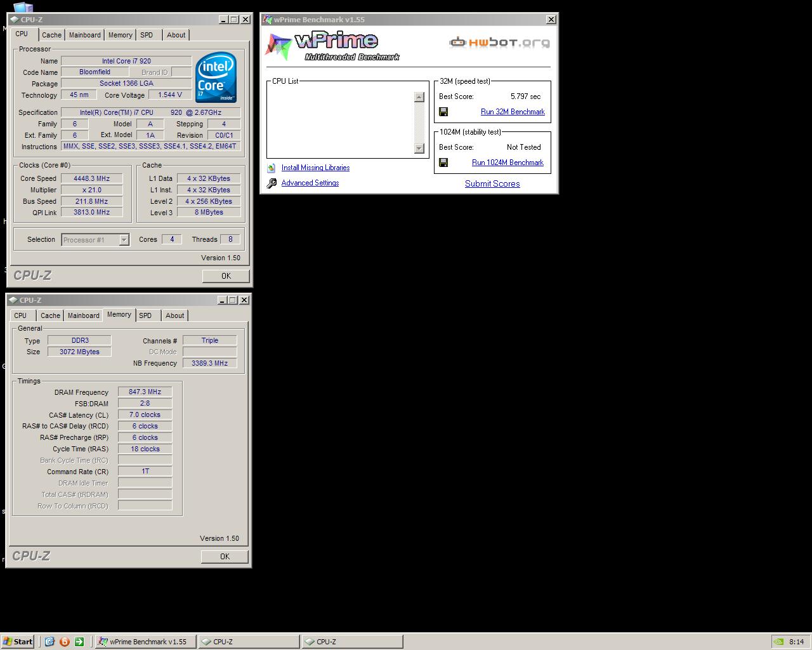Click the Channels Triple value
This screenshot has width=812, height=650.
pyautogui.click(x=209, y=340)
